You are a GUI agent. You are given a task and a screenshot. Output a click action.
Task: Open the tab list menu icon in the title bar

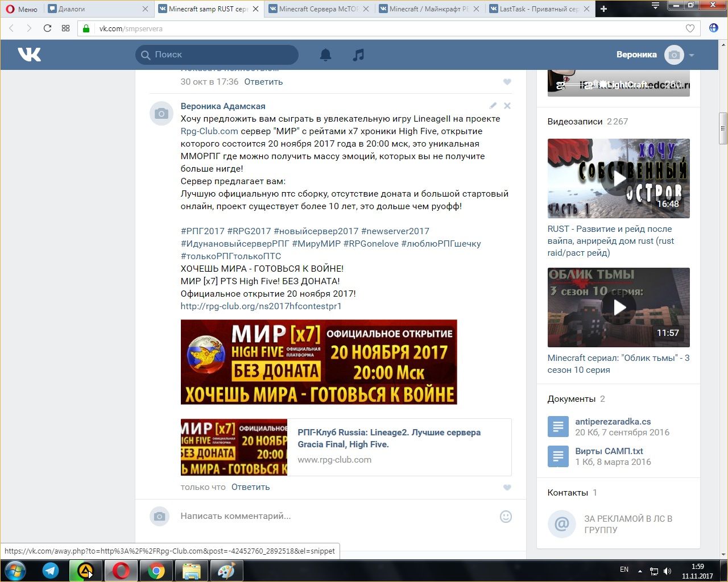pyautogui.click(x=655, y=6)
